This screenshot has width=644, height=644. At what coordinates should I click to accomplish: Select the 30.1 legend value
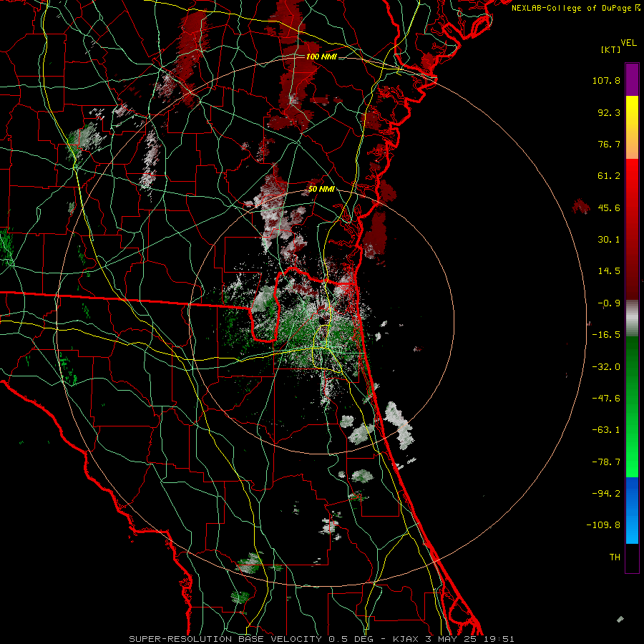click(609, 240)
